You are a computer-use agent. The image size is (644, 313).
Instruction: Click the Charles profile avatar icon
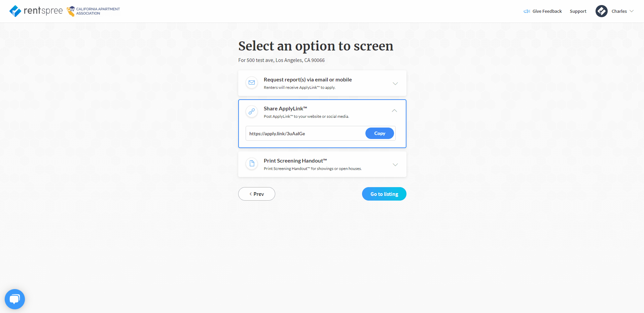click(602, 11)
